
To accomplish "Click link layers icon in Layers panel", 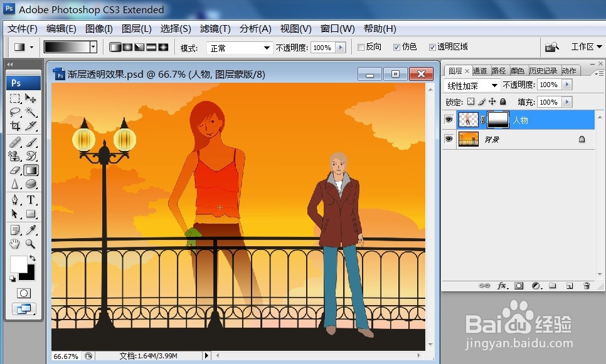I will click(x=484, y=286).
